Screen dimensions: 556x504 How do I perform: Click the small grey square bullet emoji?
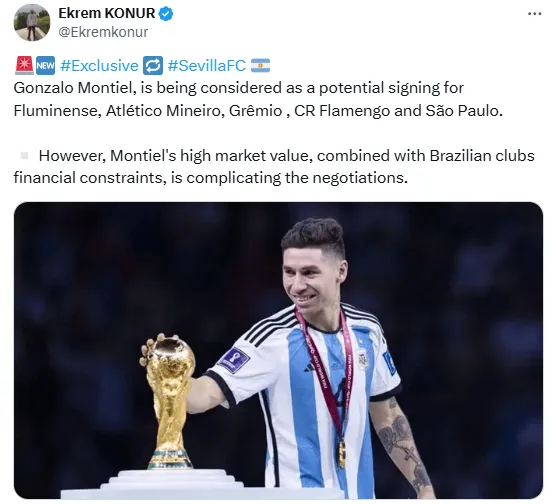click(x=24, y=156)
